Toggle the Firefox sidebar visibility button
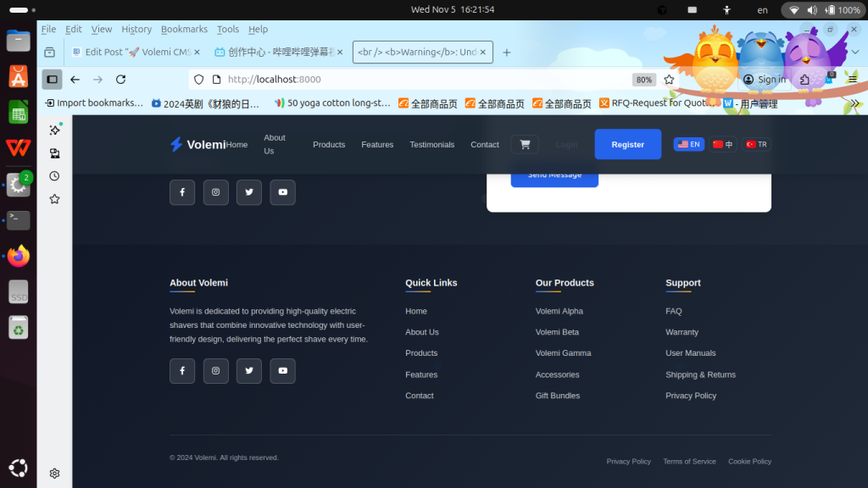 (x=52, y=80)
